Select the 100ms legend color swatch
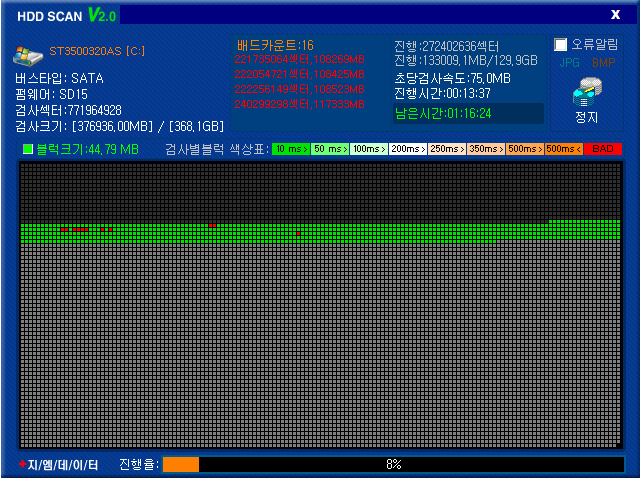This screenshot has height=478, width=640. [x=369, y=149]
